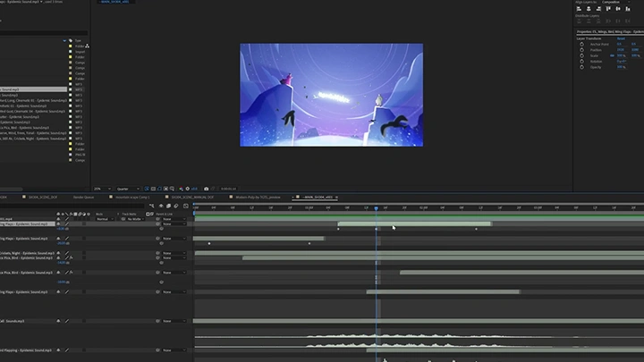
Task: Click the label tag column icon in Project panel
Action: point(71,40)
